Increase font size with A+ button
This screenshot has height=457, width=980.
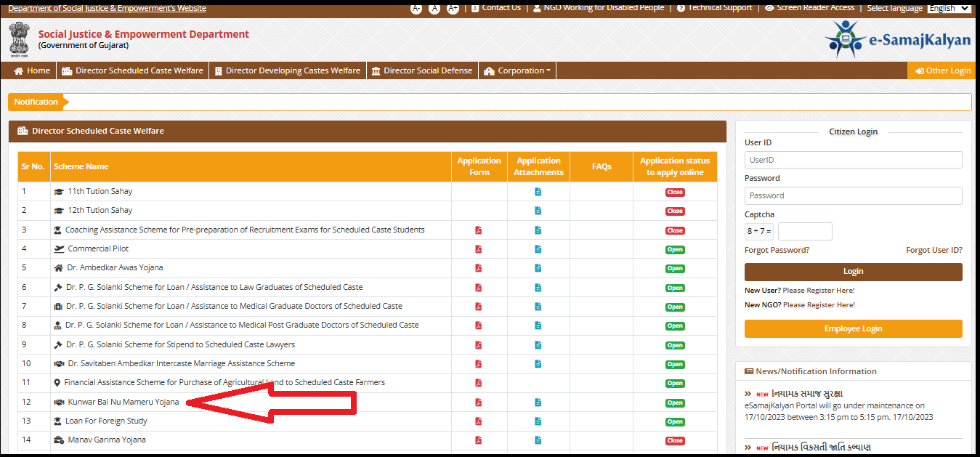[453, 8]
